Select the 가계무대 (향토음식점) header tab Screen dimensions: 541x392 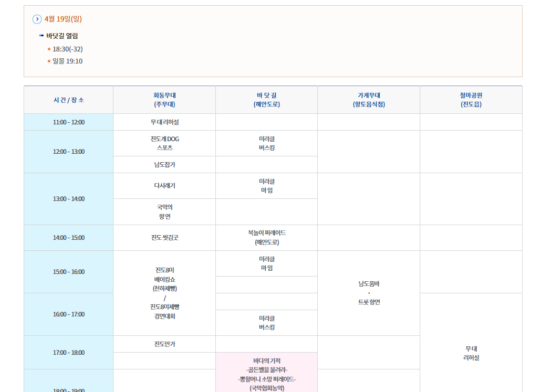[x=368, y=99]
